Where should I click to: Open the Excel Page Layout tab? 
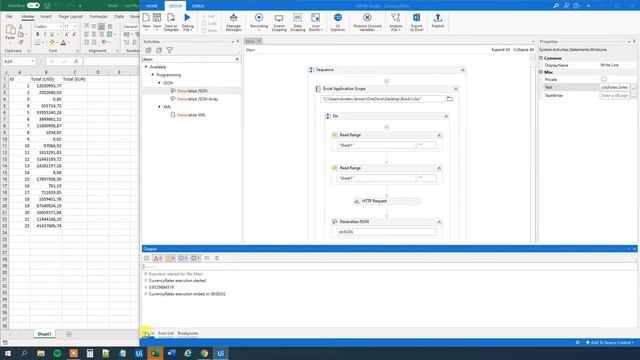(71, 17)
